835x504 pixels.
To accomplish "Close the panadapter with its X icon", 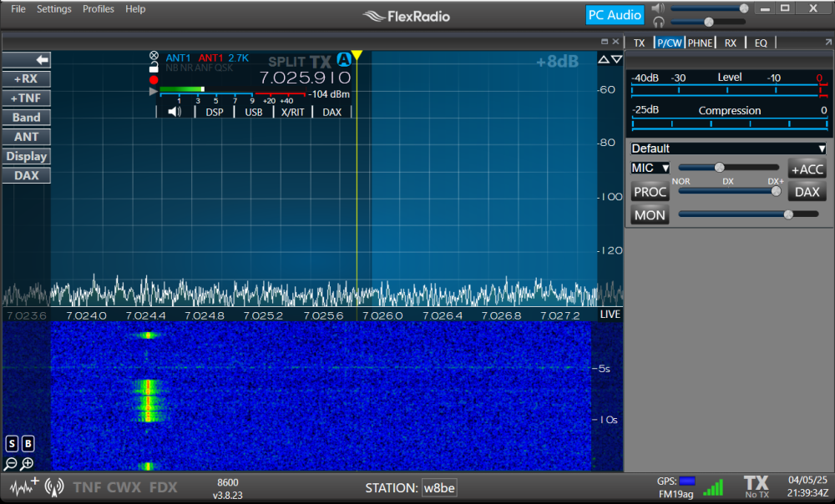I will point(615,42).
